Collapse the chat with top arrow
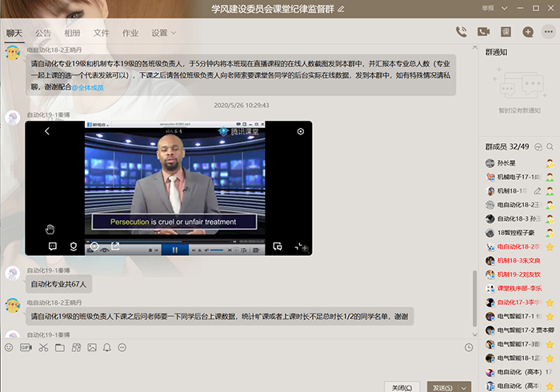The image size is (560, 392). [475, 47]
